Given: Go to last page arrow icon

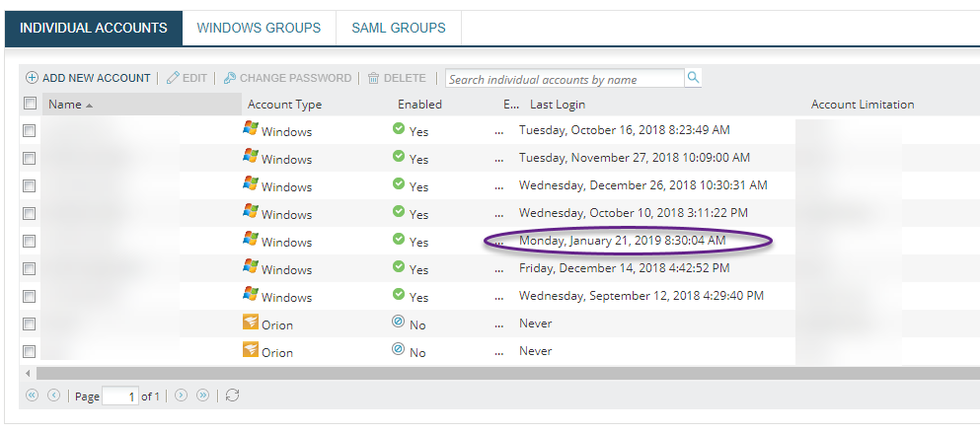Looking at the screenshot, I should (202, 396).
